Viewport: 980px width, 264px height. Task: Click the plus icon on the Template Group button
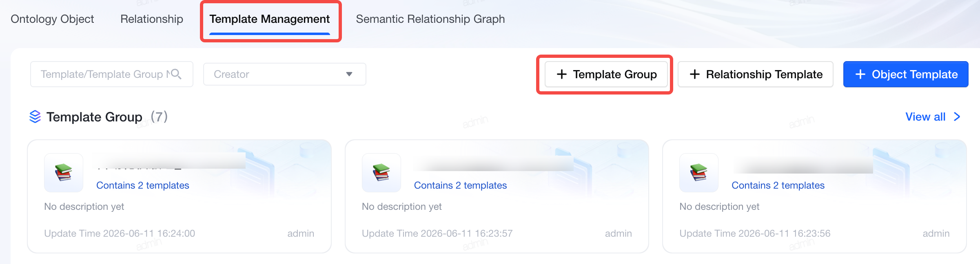(x=562, y=74)
